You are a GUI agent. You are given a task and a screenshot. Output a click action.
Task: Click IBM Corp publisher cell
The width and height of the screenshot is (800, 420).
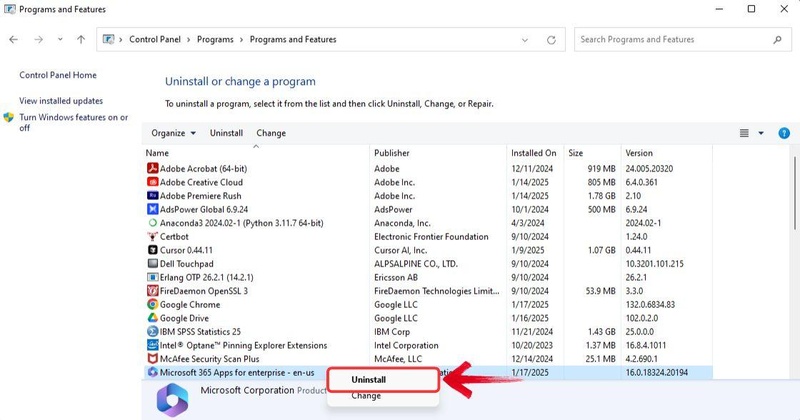(x=392, y=331)
